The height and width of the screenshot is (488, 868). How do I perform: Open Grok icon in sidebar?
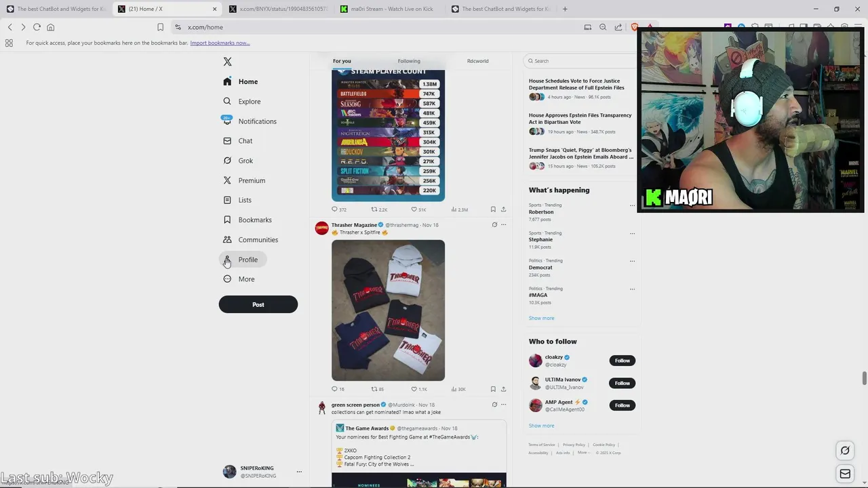pos(227,161)
